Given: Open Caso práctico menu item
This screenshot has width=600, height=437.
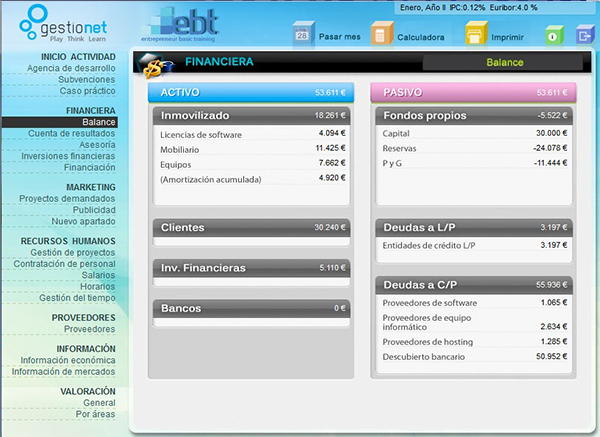Looking at the screenshot, I should pyautogui.click(x=87, y=91).
